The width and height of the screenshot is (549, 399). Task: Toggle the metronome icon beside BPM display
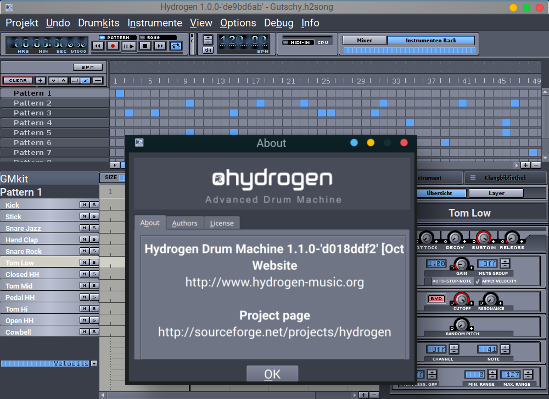pyautogui.click(x=208, y=50)
